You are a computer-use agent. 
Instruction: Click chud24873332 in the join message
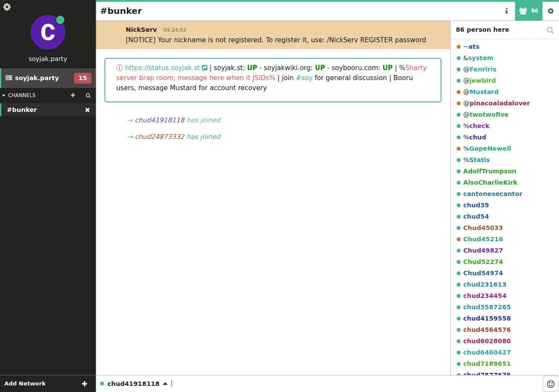point(160,137)
